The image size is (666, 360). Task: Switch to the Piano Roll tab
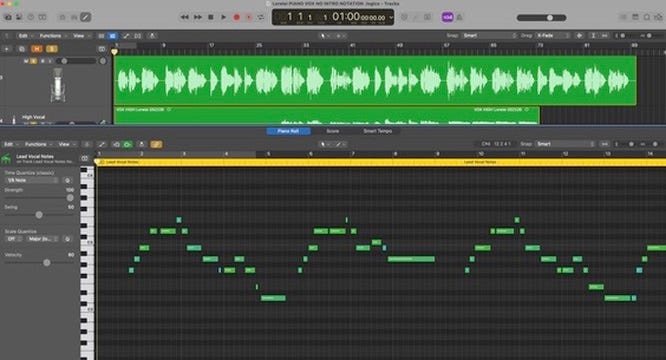pos(288,131)
